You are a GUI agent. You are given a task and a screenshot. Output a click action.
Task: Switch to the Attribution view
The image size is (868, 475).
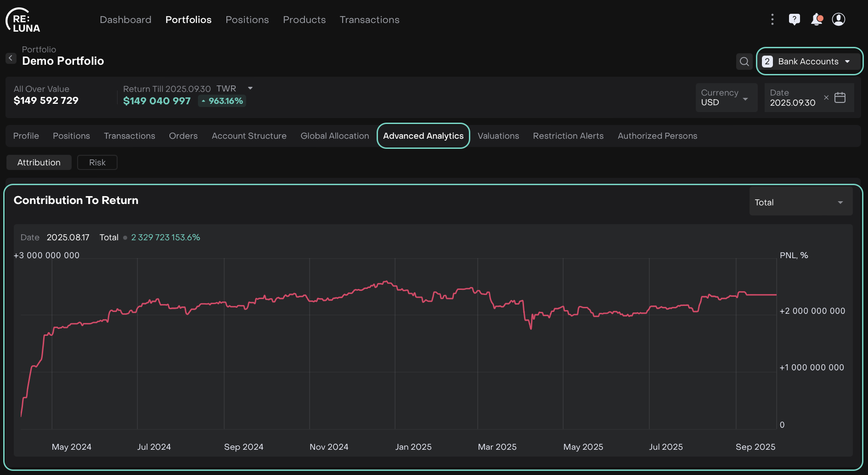click(x=39, y=163)
